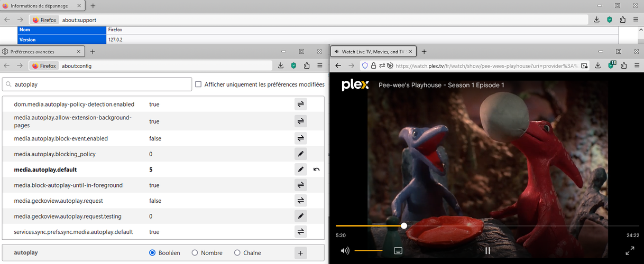Click the autoplay blocked permission icon in the URL bar

389,66
